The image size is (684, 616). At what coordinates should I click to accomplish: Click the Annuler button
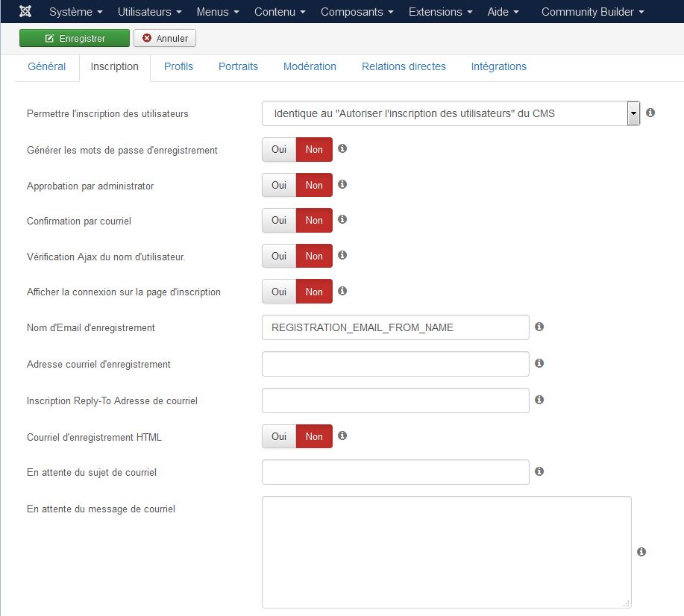[165, 38]
